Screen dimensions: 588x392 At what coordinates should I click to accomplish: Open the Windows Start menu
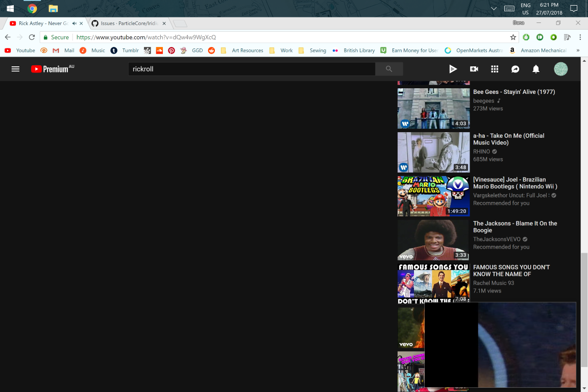coord(10,8)
